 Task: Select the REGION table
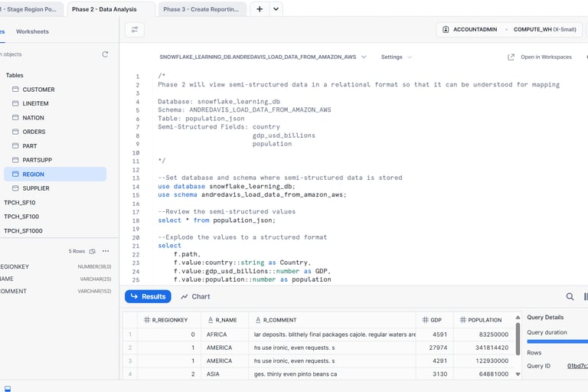click(x=55, y=174)
